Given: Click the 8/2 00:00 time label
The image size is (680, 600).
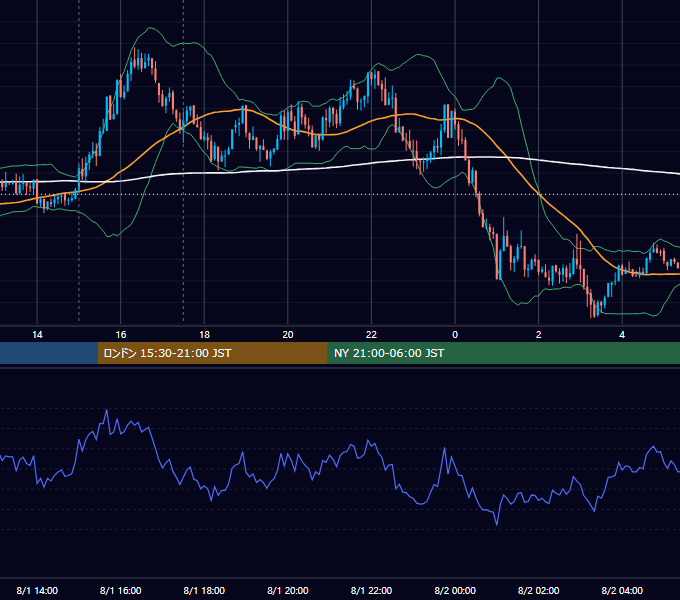Looking at the screenshot, I should [455, 590].
